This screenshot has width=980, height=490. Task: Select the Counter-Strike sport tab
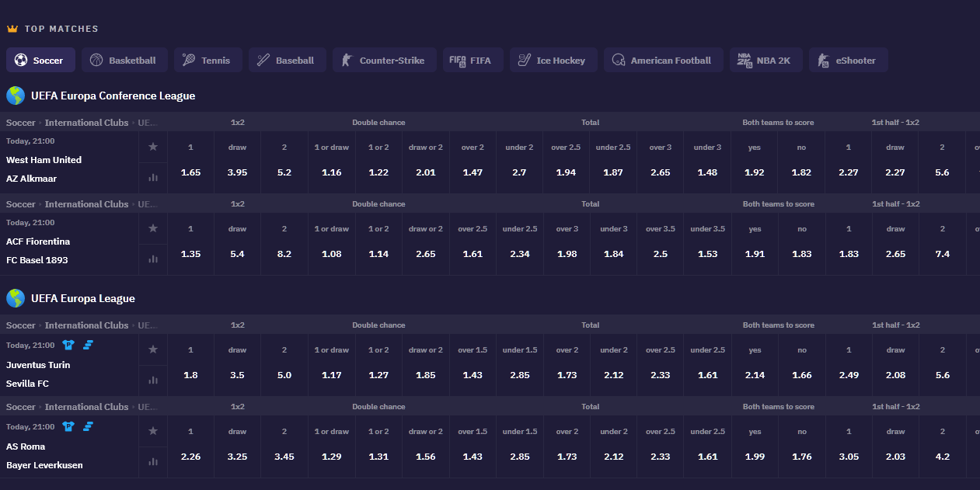click(x=383, y=61)
